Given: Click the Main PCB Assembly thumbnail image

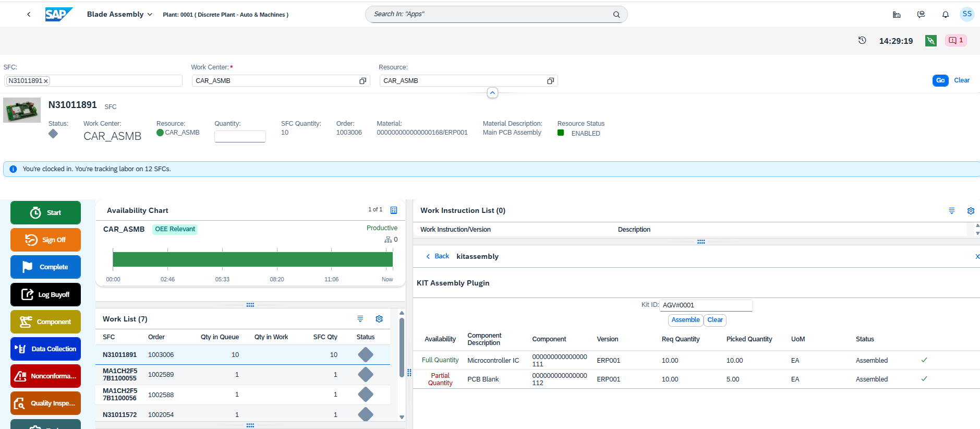Looking at the screenshot, I should click(22, 110).
